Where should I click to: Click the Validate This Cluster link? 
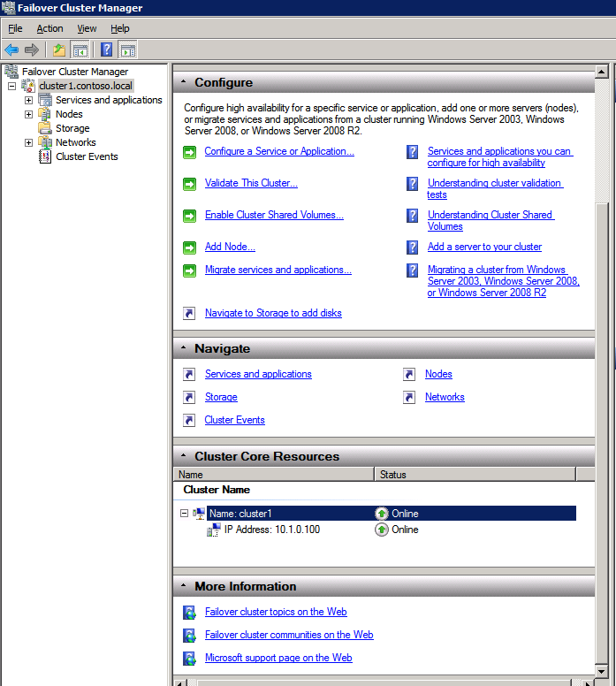[x=251, y=183]
